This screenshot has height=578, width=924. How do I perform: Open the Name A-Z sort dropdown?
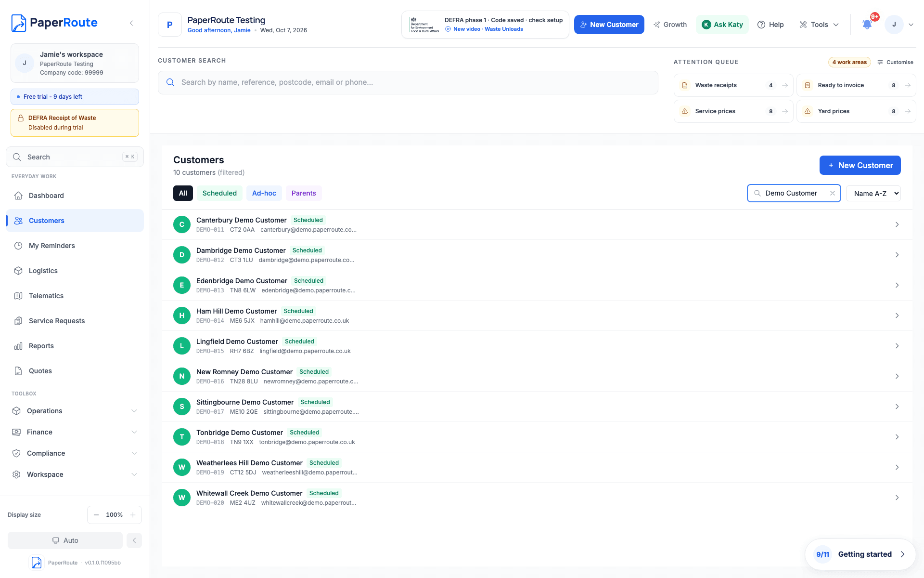[873, 193]
